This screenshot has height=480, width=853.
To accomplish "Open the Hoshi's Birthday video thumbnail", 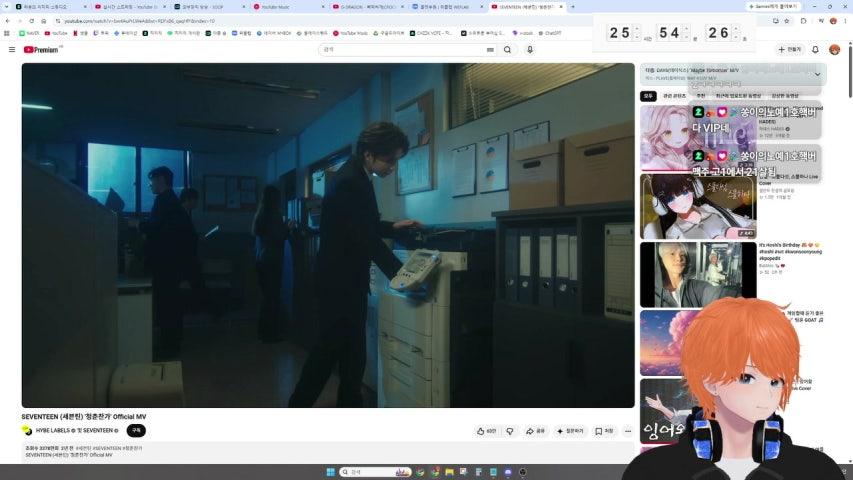I will 698,275.
